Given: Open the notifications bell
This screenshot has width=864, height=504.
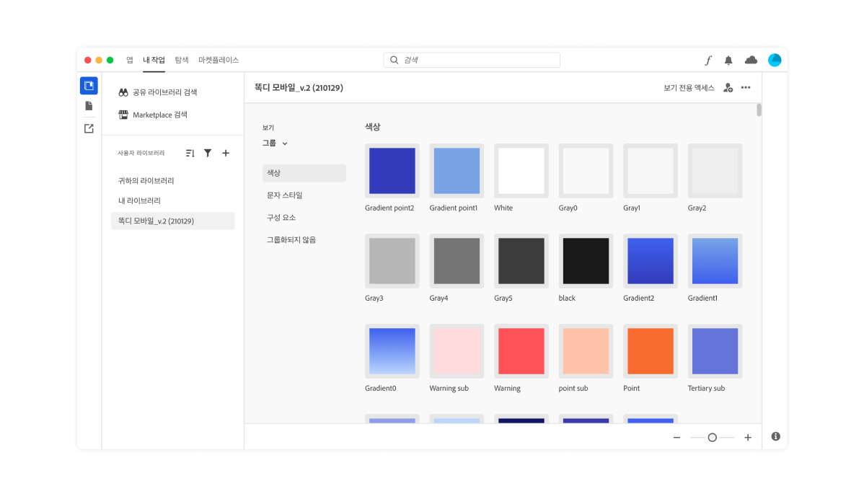Looking at the screenshot, I should point(728,60).
